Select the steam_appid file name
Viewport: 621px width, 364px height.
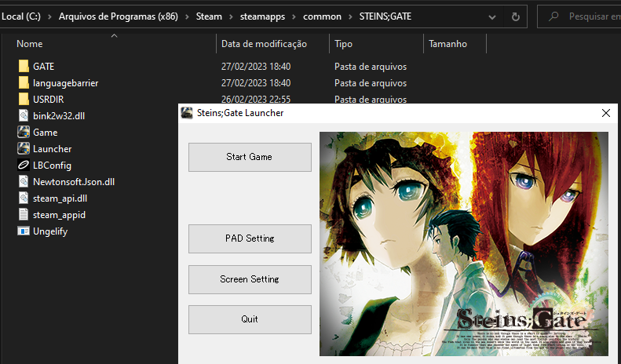pyautogui.click(x=60, y=215)
